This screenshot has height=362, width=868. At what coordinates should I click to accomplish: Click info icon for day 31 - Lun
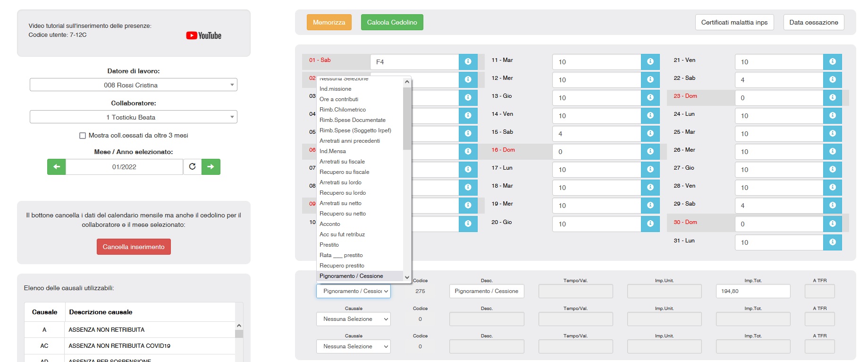click(832, 242)
